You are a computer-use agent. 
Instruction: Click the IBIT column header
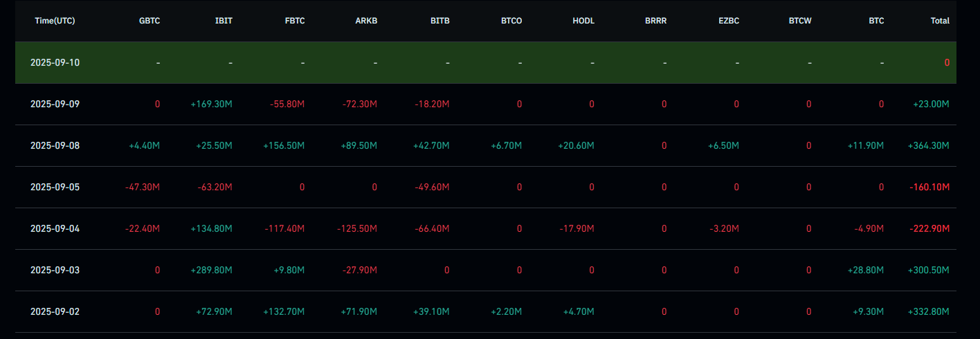[224, 21]
